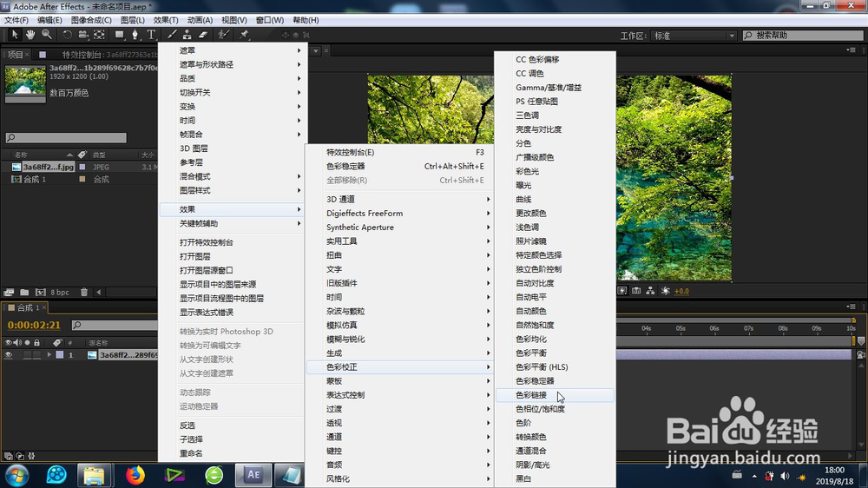The width and height of the screenshot is (868, 488).
Task: Click 打开特效控制台 in context menu
Action: pyautogui.click(x=232, y=242)
